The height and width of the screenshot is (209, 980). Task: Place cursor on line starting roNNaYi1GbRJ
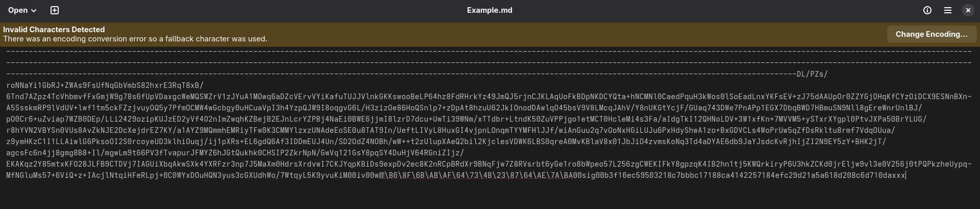tap(105, 85)
